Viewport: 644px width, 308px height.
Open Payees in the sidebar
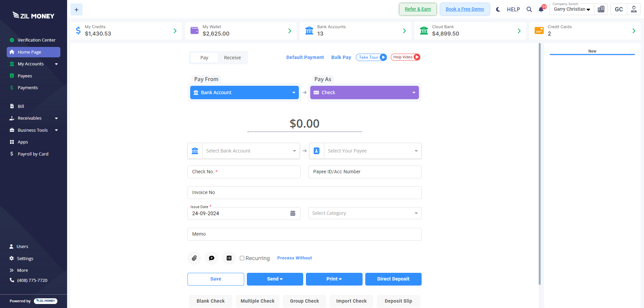click(25, 76)
